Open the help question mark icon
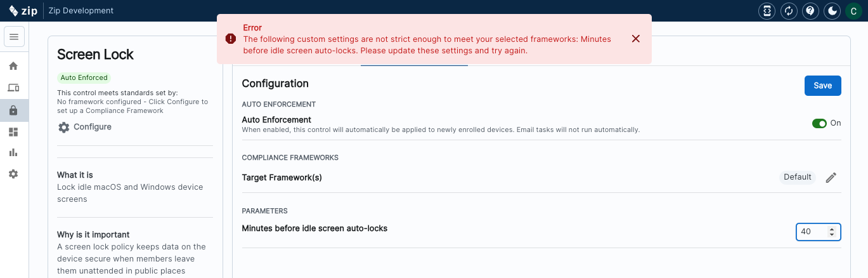Viewport: 868px width, 278px height. point(810,11)
